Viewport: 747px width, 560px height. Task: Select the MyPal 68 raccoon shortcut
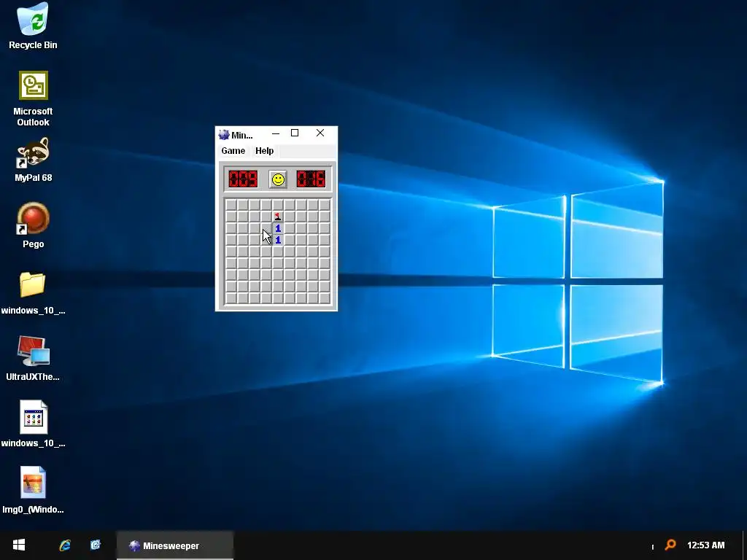click(33, 160)
